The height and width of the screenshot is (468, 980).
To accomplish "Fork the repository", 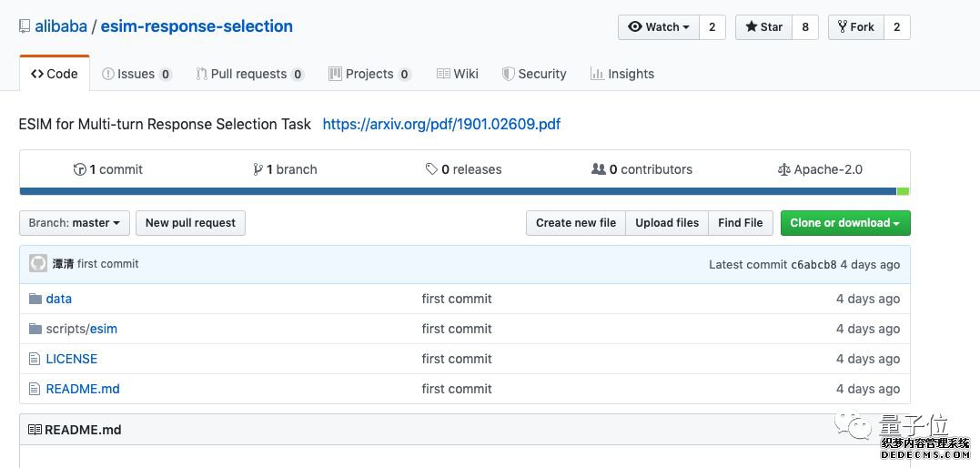I will 855,27.
